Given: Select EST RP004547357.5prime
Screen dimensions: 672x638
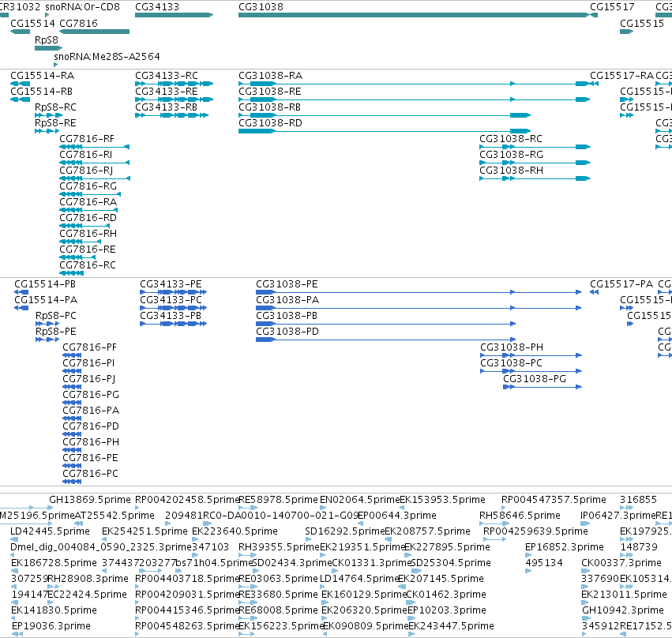Looking at the screenshot, I should pyautogui.click(x=554, y=500).
